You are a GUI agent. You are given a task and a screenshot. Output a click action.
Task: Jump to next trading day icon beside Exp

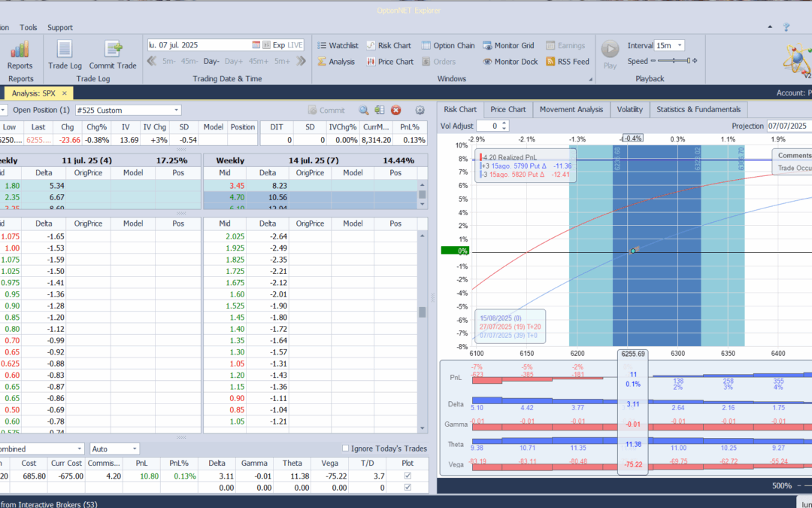[266, 45]
